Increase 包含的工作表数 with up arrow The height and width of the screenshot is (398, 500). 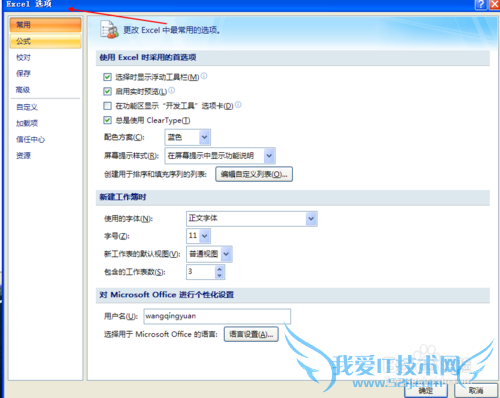(219, 268)
